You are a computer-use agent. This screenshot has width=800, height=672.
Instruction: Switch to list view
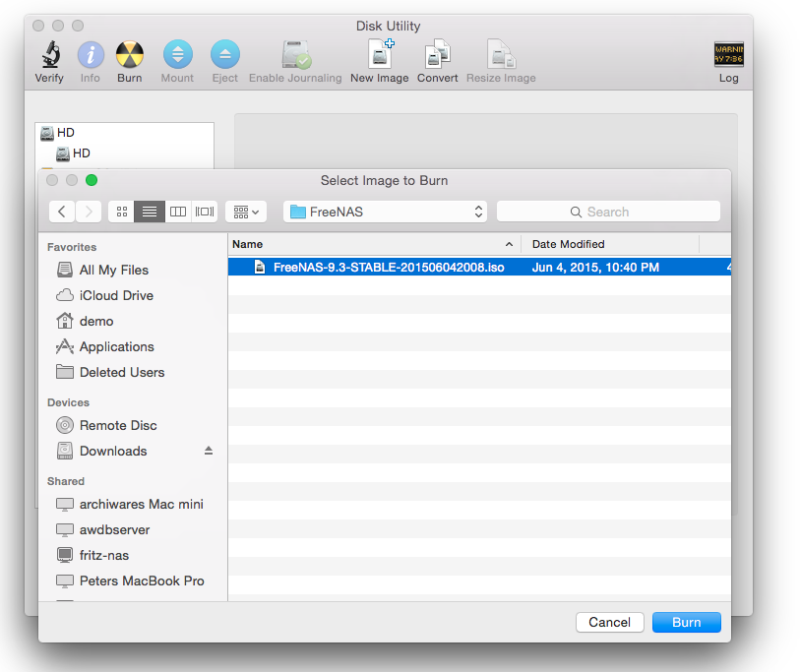click(x=150, y=212)
